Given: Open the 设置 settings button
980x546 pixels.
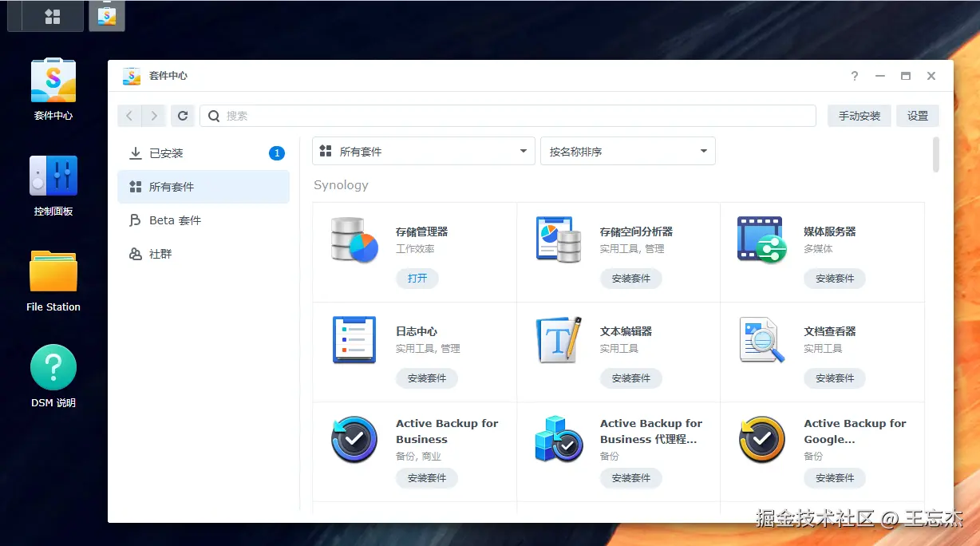Looking at the screenshot, I should pos(918,116).
